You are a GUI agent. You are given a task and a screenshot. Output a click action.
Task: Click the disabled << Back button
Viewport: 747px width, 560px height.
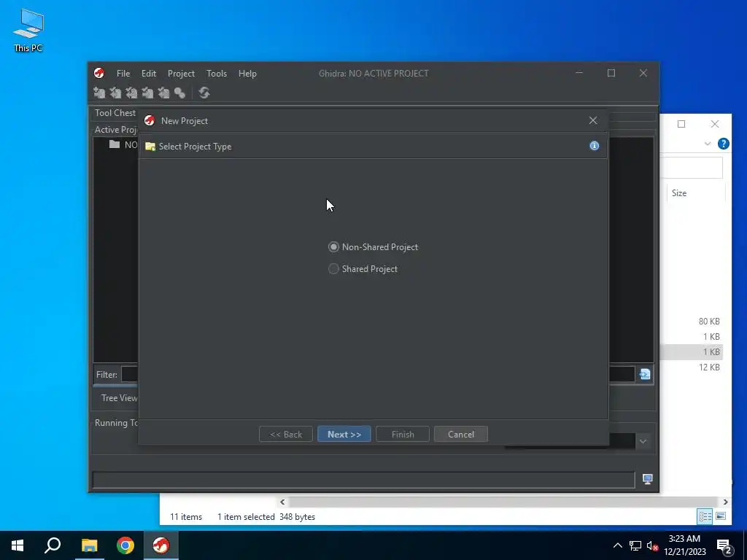[286, 435]
